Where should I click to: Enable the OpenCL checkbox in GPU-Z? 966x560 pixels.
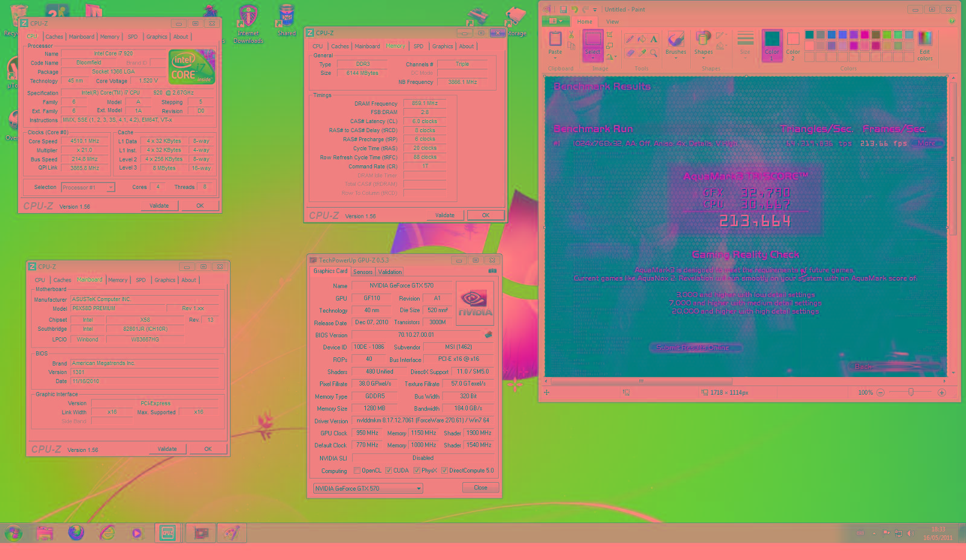tap(357, 471)
